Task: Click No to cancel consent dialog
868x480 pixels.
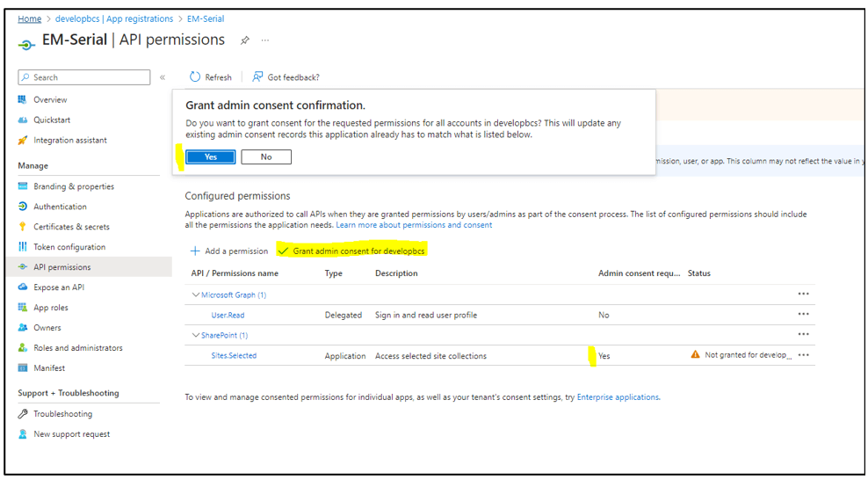Action: pos(266,157)
